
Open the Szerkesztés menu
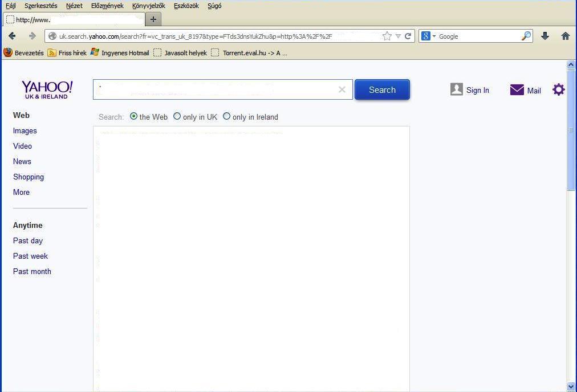pyautogui.click(x=41, y=6)
